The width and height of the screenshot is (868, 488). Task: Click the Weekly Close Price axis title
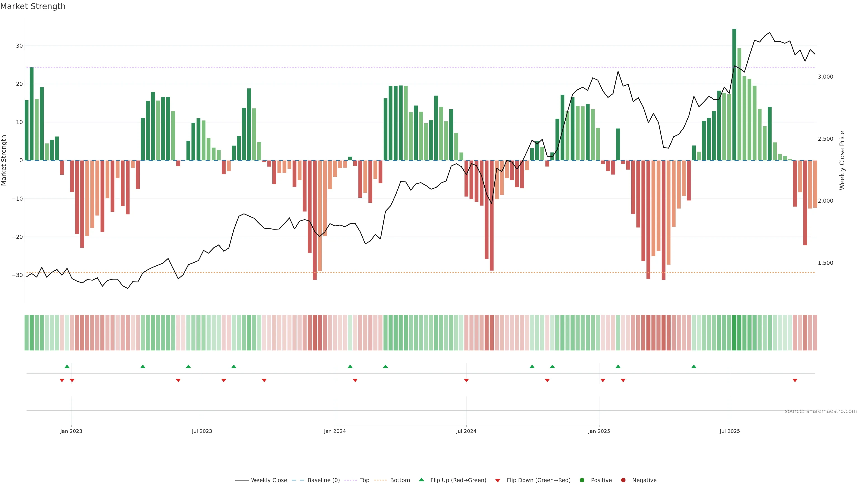coord(842,160)
